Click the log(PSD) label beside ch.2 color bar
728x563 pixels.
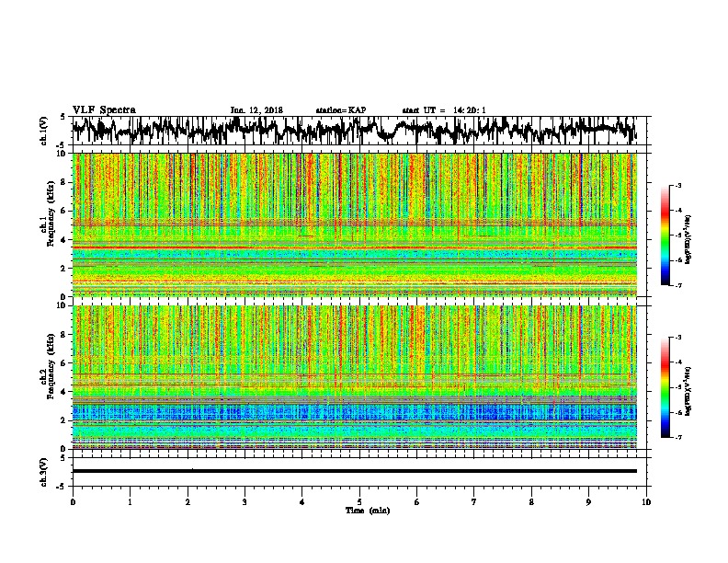click(x=688, y=391)
